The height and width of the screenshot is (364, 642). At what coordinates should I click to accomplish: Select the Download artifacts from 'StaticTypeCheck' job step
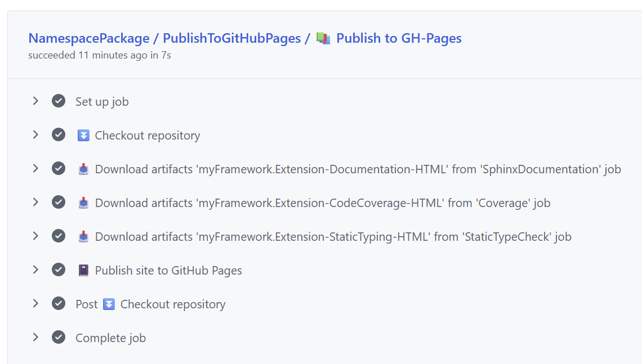click(333, 237)
